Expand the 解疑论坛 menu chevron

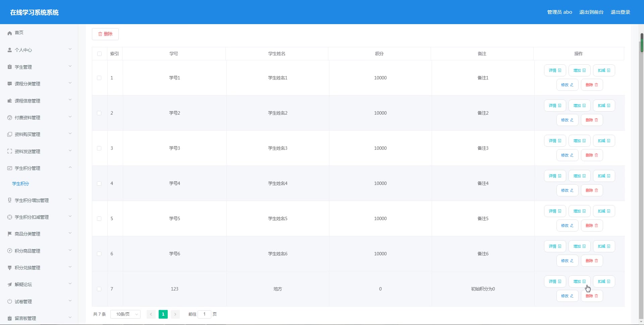pos(70,283)
